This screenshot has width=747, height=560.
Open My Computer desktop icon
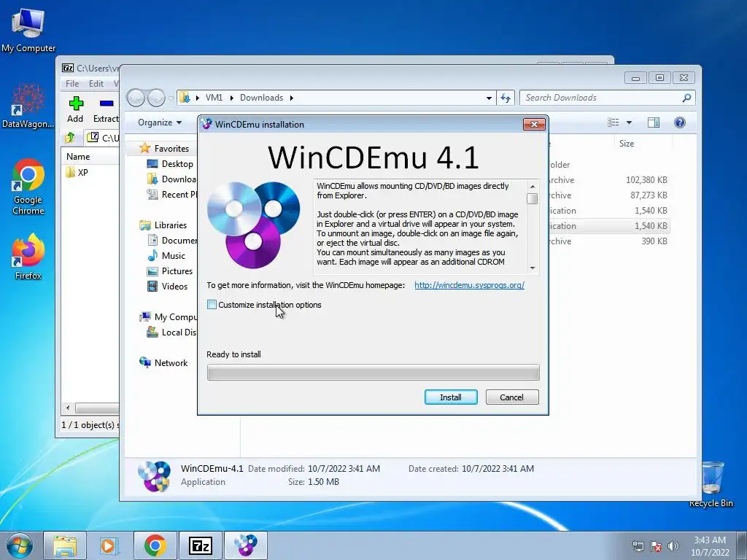click(x=28, y=31)
